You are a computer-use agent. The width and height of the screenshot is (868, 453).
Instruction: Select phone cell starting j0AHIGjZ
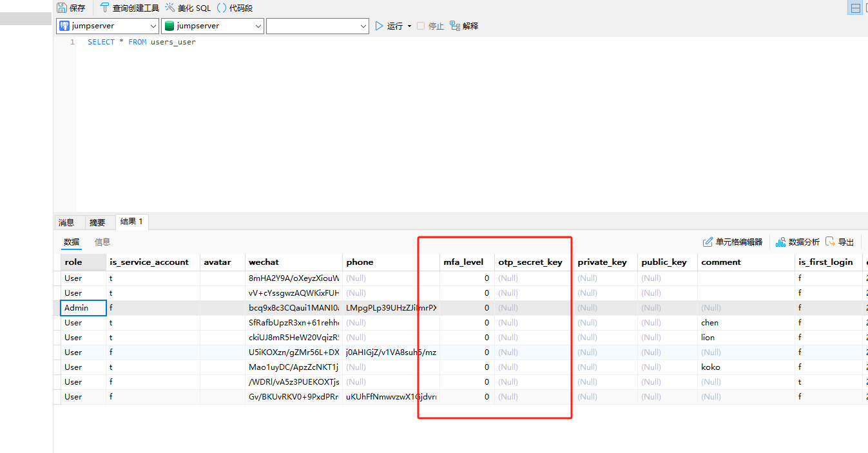click(x=391, y=352)
